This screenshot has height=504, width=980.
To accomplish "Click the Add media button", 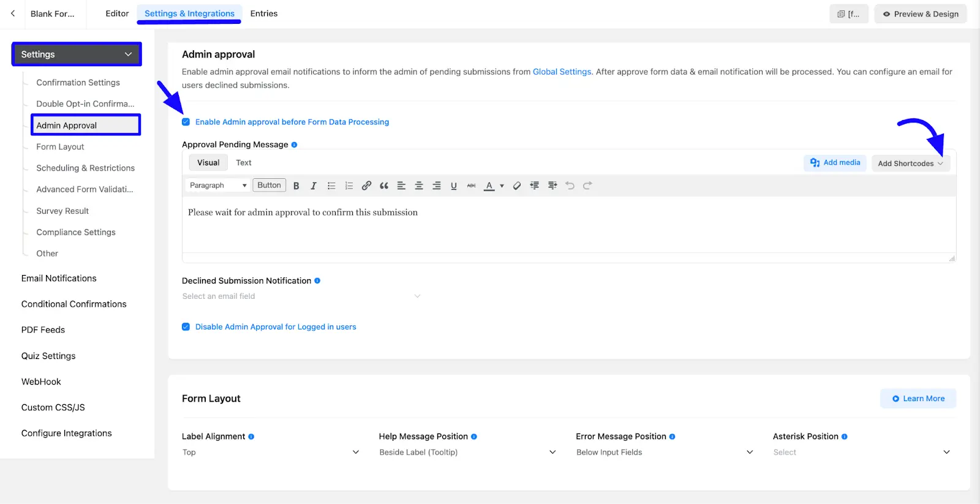I will [x=835, y=163].
